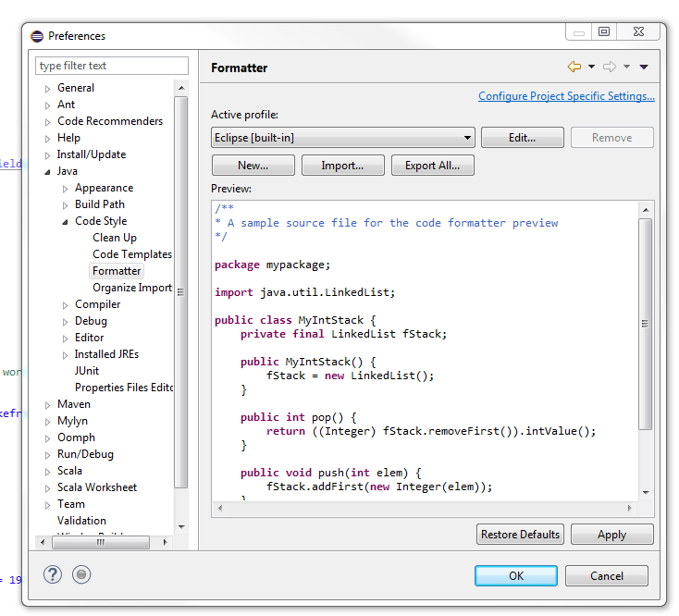
Task: Open the forward history dropdown arrow
Action: (626, 67)
